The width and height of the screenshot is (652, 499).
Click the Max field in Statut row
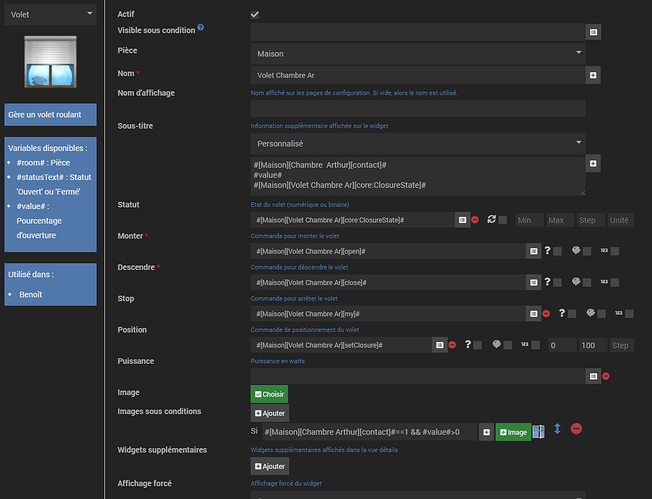point(560,220)
